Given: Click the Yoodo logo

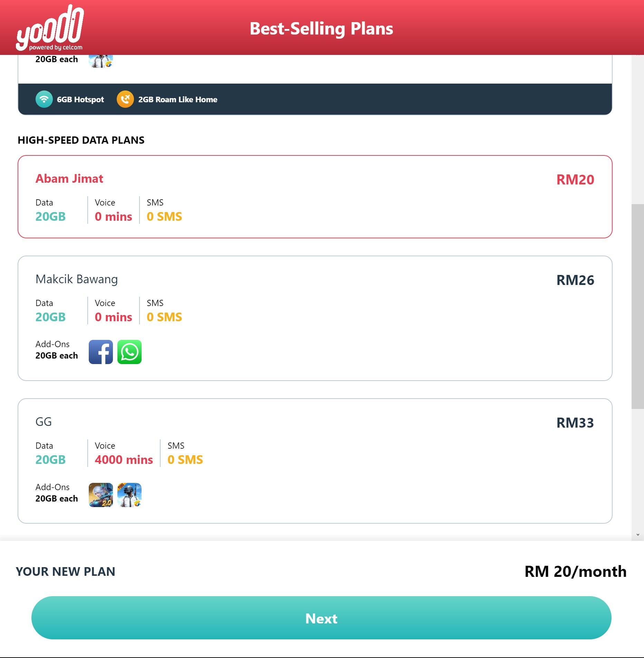Looking at the screenshot, I should (50, 28).
